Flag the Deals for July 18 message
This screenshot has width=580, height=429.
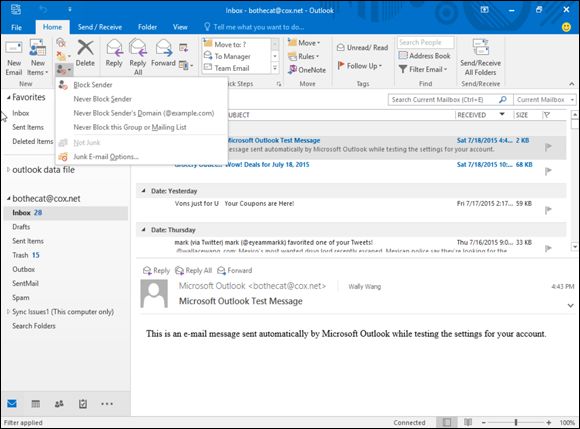(548, 171)
